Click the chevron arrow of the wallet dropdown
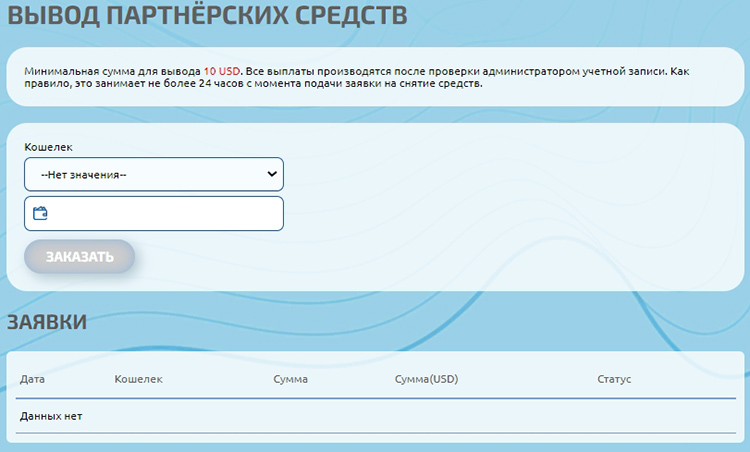This screenshot has height=452, width=750. click(x=271, y=174)
